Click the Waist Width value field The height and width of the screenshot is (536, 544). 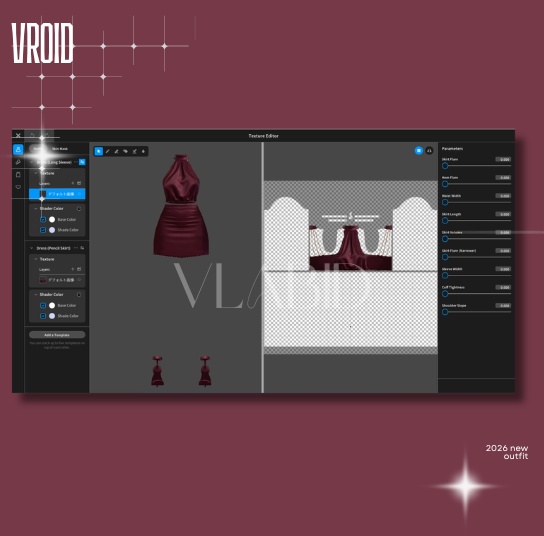(503, 196)
